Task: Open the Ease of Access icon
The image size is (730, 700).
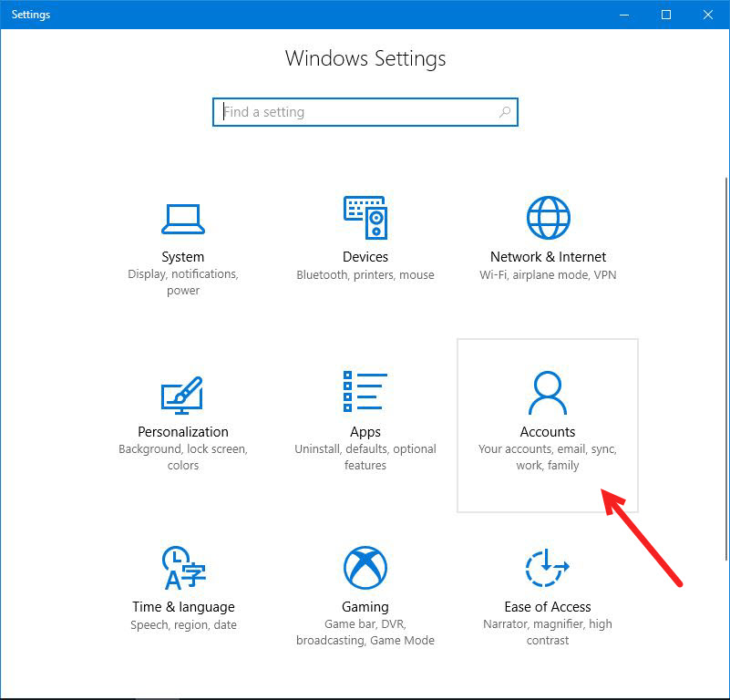Action: (x=548, y=568)
